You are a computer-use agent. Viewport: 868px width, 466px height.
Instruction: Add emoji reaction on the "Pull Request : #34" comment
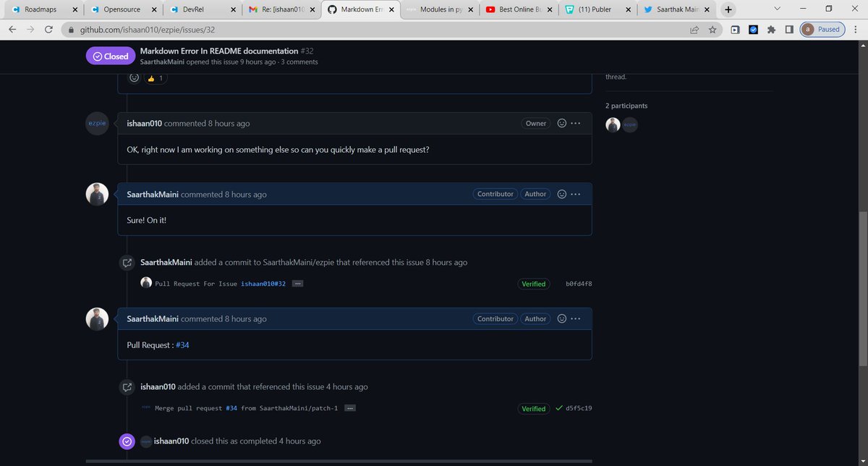pyautogui.click(x=561, y=318)
